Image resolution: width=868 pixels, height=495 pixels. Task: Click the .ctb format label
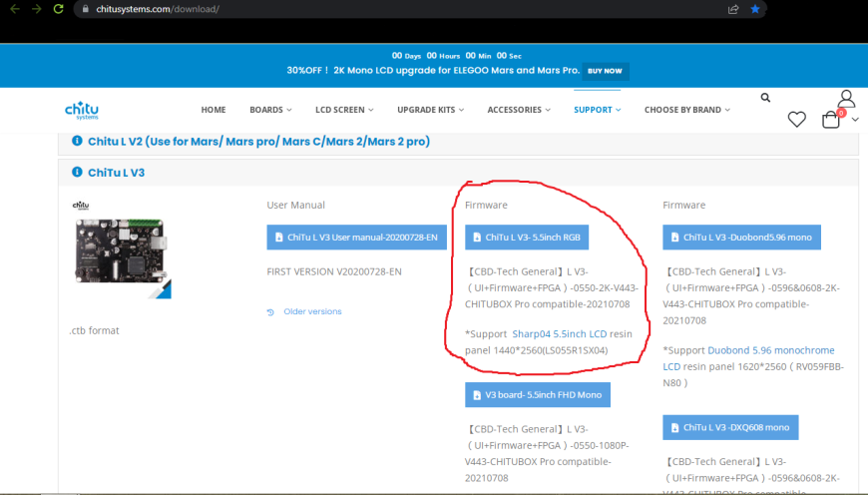click(94, 330)
